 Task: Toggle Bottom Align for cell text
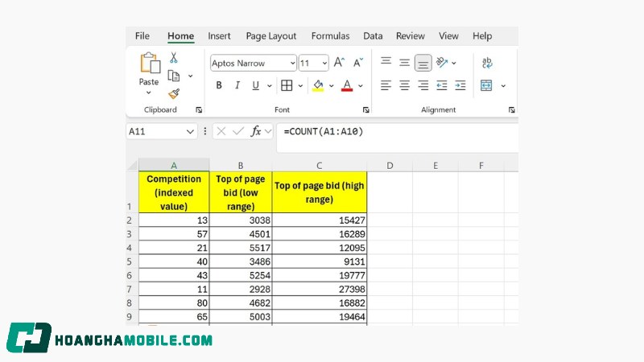[x=423, y=63]
